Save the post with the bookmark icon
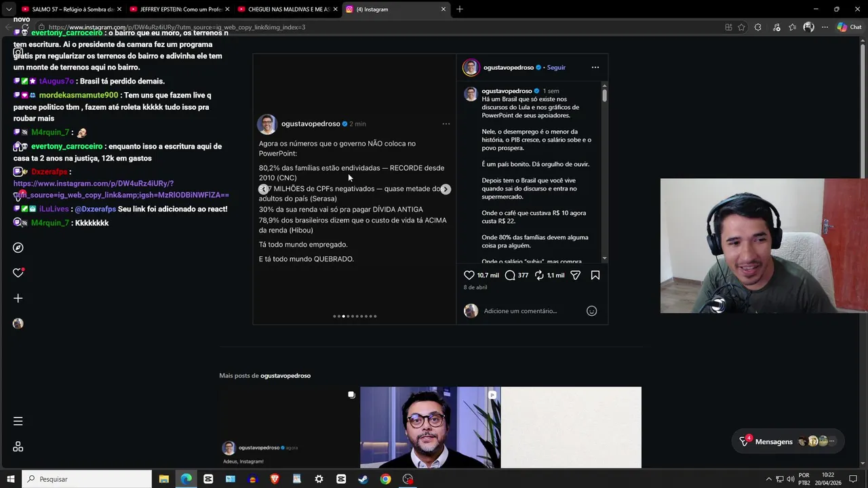Viewport: 868px width, 488px height. (x=595, y=275)
